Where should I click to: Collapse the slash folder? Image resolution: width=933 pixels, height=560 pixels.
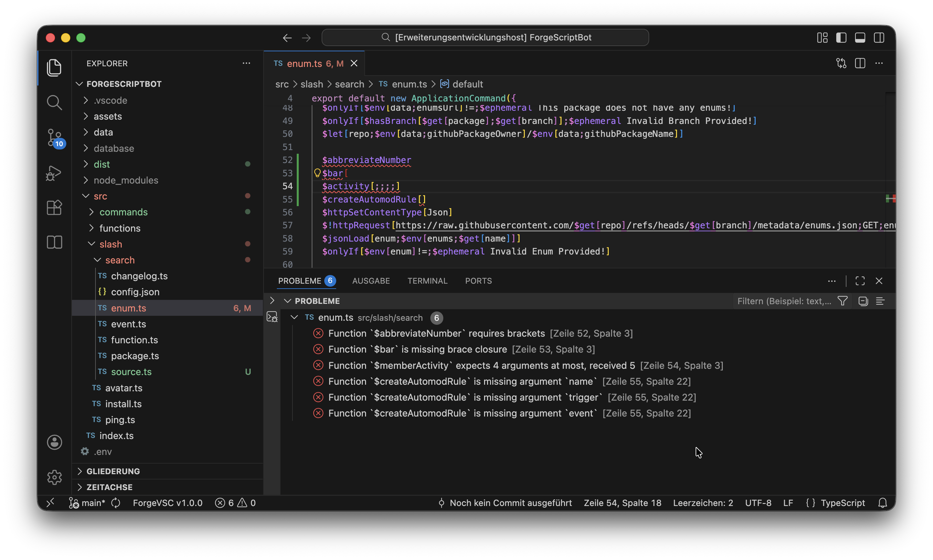pyautogui.click(x=111, y=244)
